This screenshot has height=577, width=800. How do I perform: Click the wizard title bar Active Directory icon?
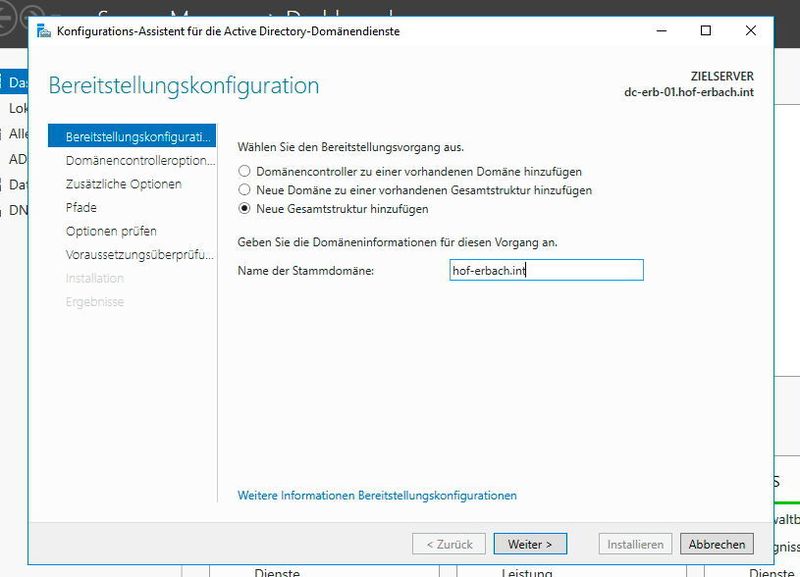pos(43,31)
